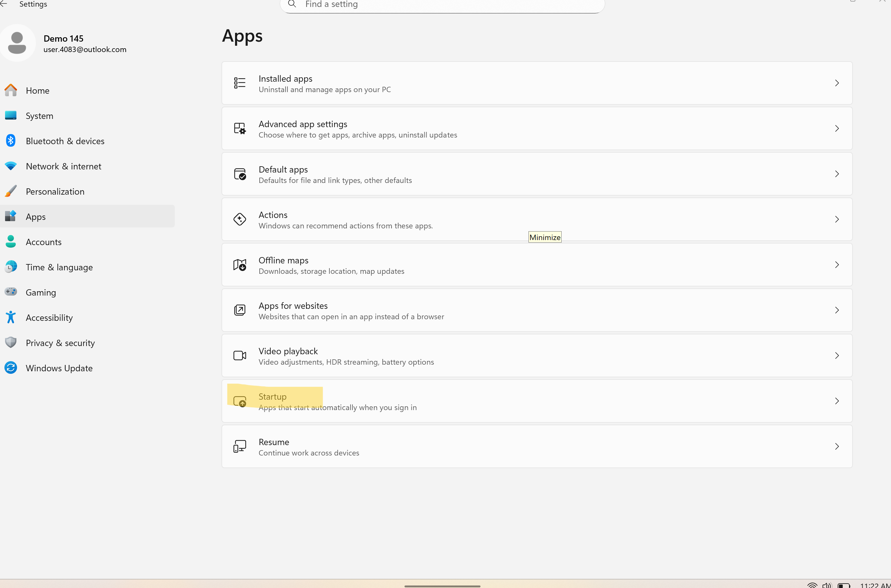Image resolution: width=891 pixels, height=588 pixels.
Task: Click the Video playback camera icon
Action: [239, 356]
